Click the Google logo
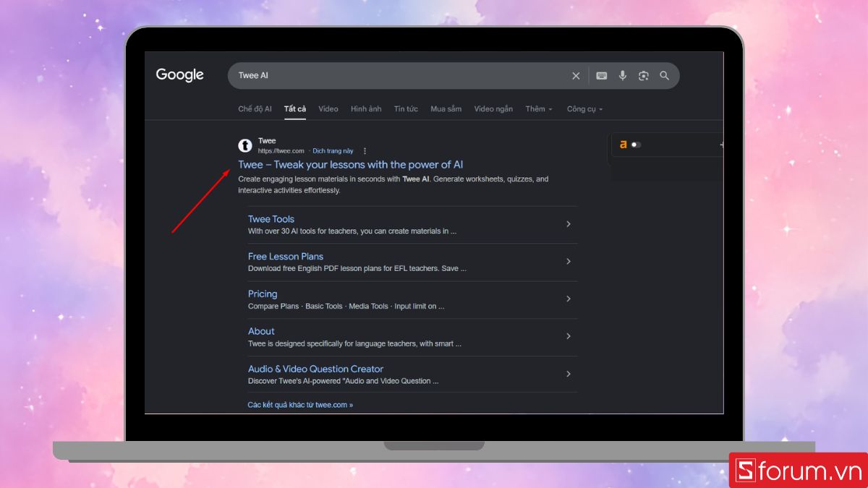Viewport: 868px width, 488px height. (x=179, y=75)
